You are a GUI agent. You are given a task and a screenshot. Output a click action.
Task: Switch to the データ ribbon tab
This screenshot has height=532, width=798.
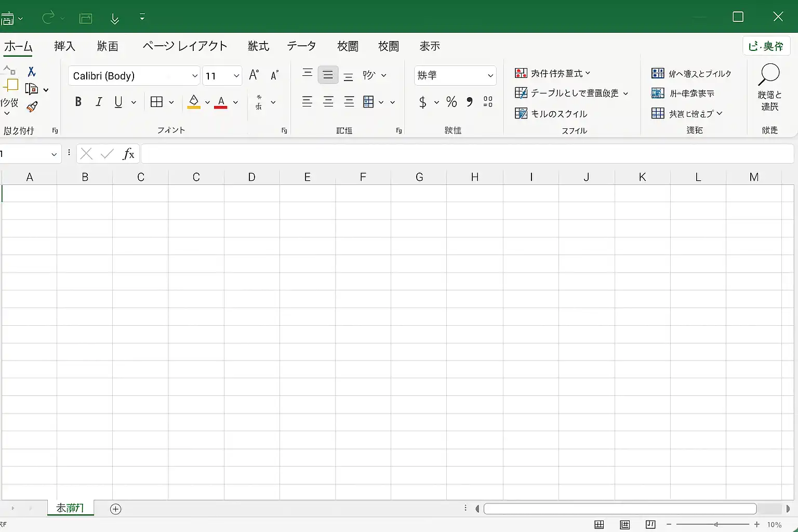tap(301, 46)
